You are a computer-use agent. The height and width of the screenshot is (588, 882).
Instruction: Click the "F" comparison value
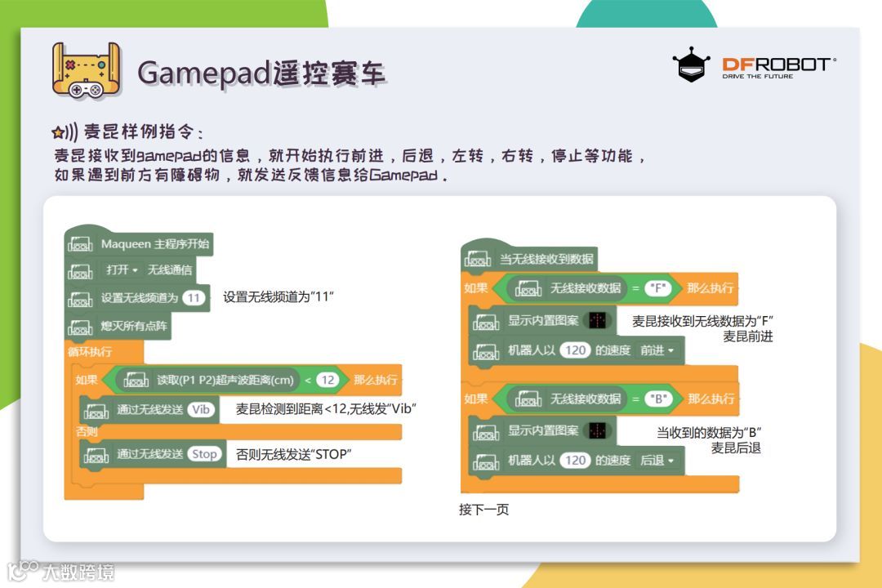tap(657, 288)
